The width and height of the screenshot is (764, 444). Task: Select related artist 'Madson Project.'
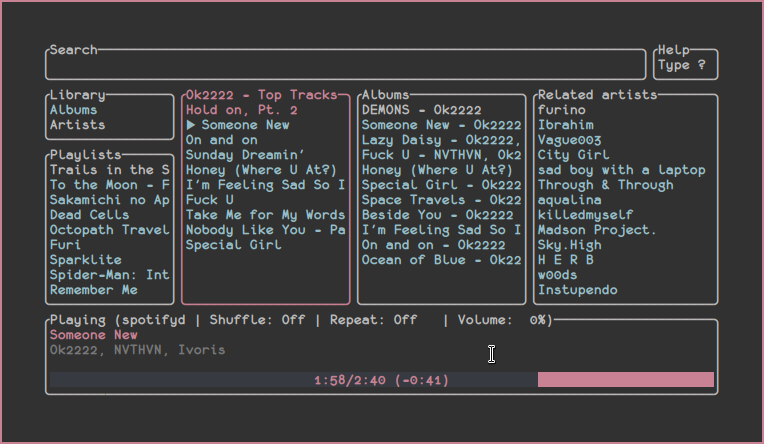coord(597,230)
